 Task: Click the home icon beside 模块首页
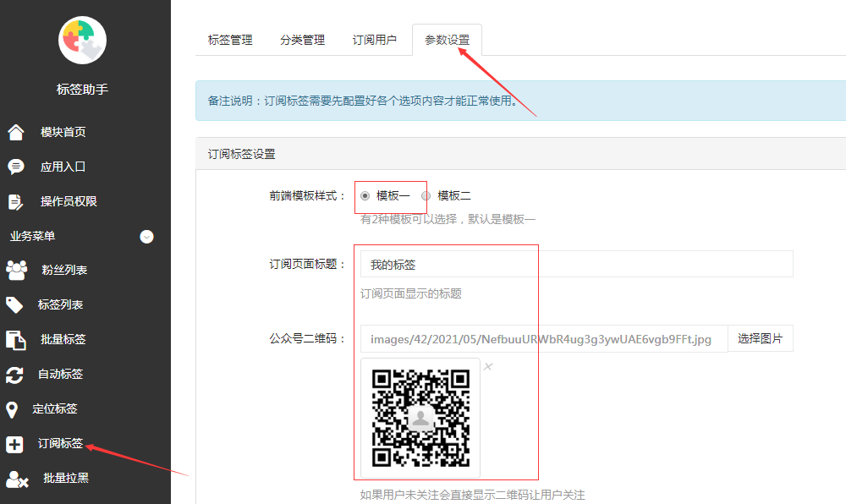click(x=15, y=132)
